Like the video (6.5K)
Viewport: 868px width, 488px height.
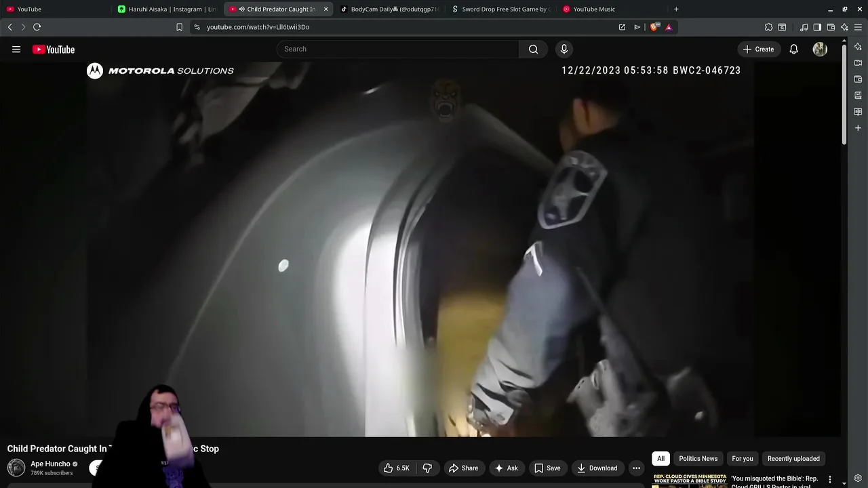click(x=396, y=468)
